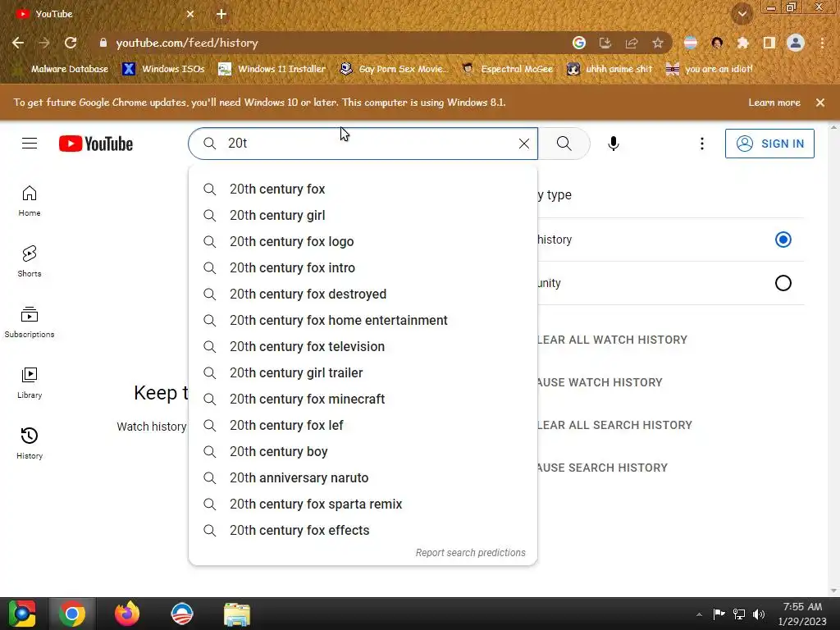Choose '20th century fox home entertainment' suggestion
Screen dimensions: 840x630
coord(363,321)
